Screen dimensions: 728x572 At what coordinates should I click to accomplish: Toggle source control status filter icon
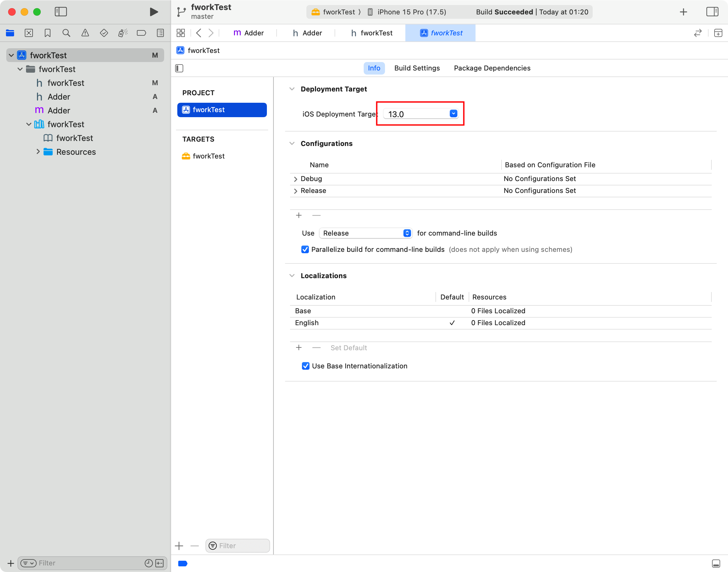[159, 563]
